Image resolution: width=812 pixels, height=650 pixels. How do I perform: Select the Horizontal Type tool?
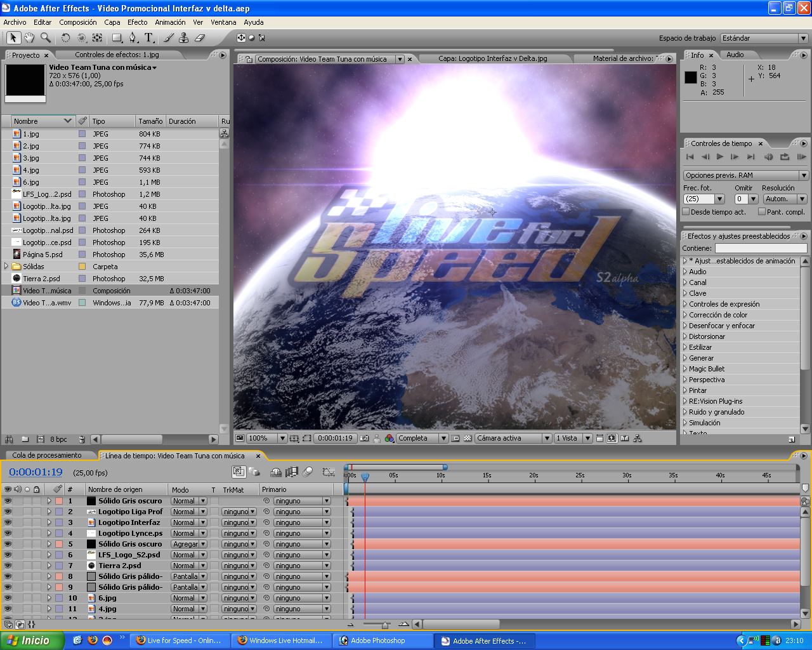[x=149, y=38]
